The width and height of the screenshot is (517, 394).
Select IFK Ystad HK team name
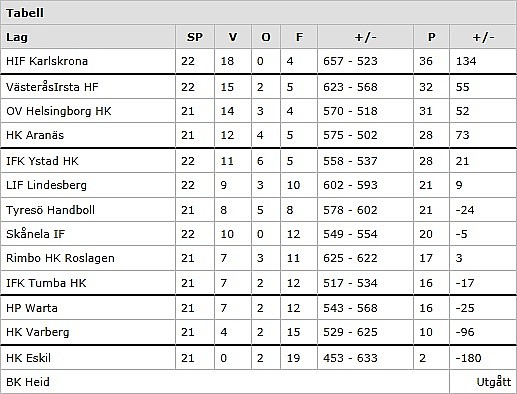(x=42, y=161)
